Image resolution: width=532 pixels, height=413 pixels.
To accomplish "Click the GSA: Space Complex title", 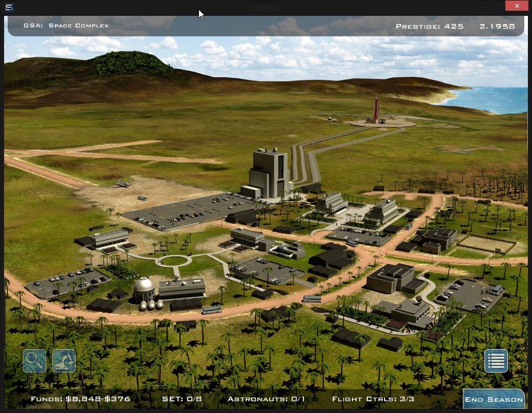I will click(x=66, y=26).
